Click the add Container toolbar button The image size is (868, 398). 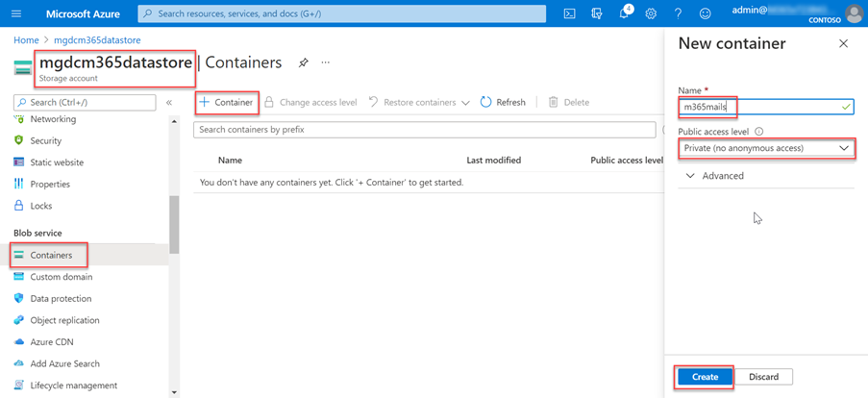coord(226,102)
